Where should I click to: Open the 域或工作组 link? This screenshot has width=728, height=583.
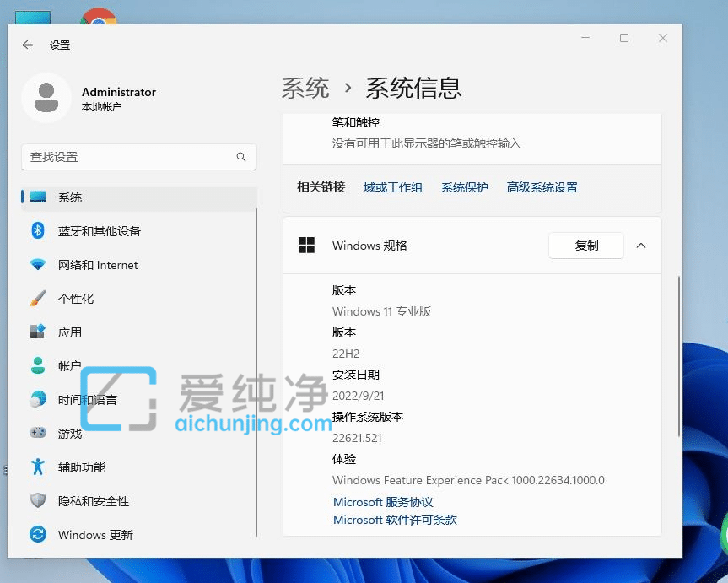coord(393,186)
